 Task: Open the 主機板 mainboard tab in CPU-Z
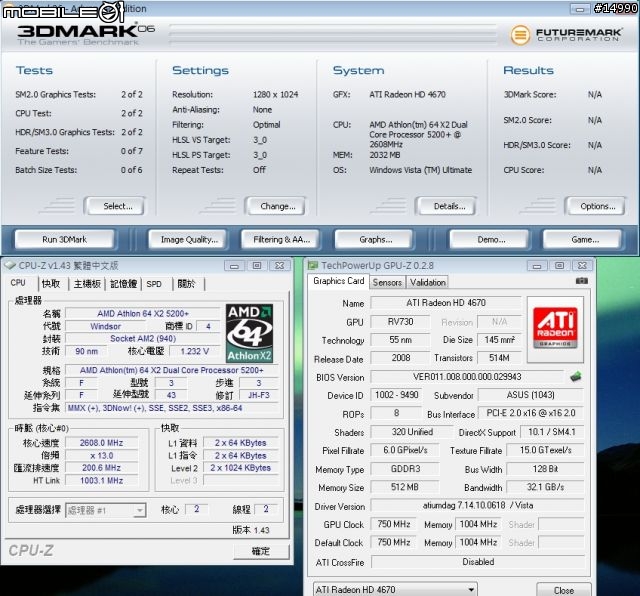tap(87, 284)
